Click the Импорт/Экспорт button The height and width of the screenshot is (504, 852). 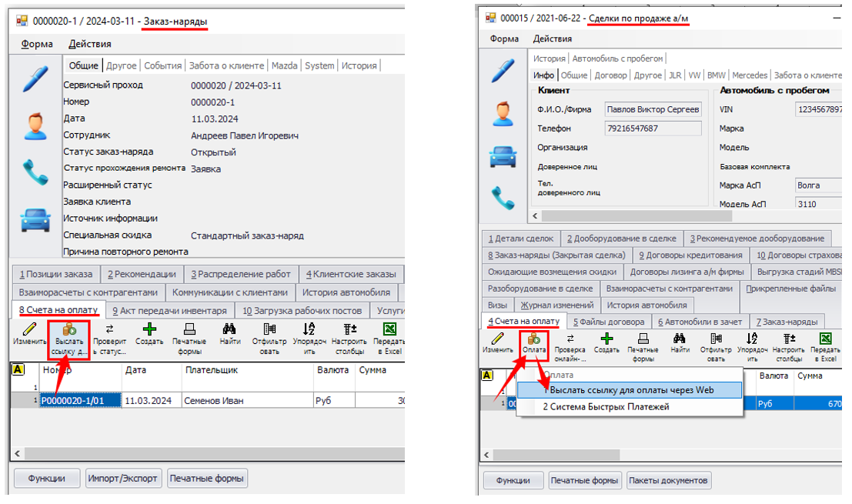(x=123, y=478)
